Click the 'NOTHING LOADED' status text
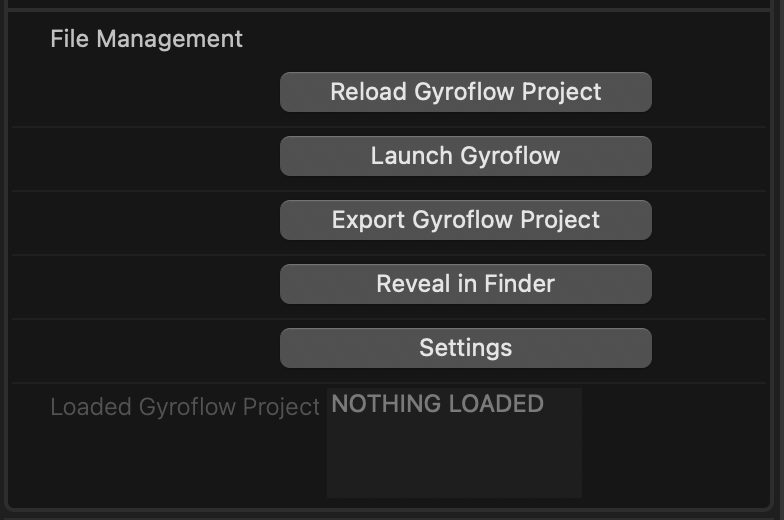The width and height of the screenshot is (784, 520). coord(438,404)
